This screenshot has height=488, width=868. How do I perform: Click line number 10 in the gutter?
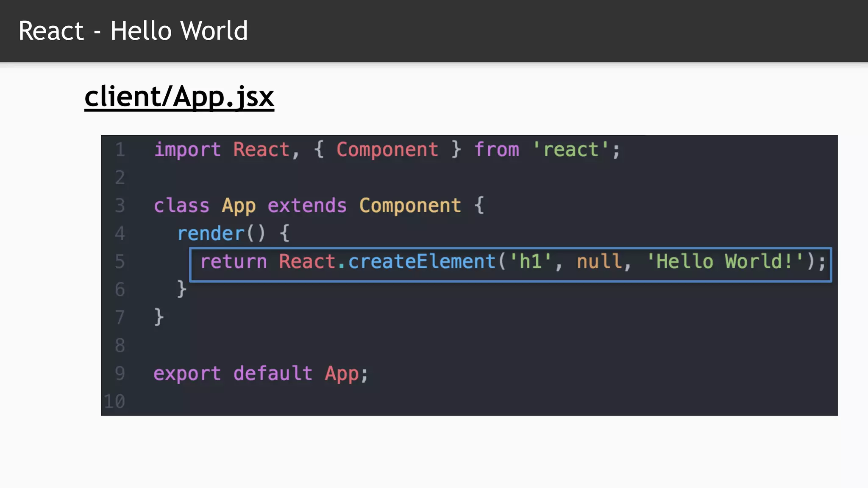pos(114,402)
